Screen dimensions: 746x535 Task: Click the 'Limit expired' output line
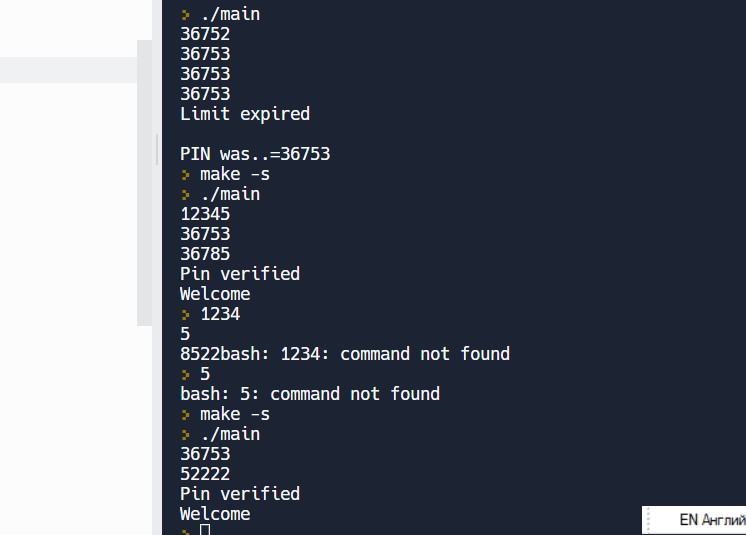(245, 114)
